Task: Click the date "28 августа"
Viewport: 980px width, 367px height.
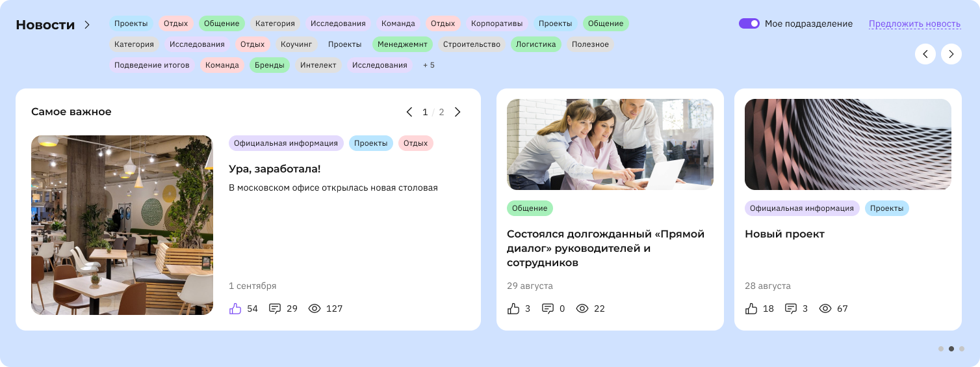Action: (x=767, y=286)
